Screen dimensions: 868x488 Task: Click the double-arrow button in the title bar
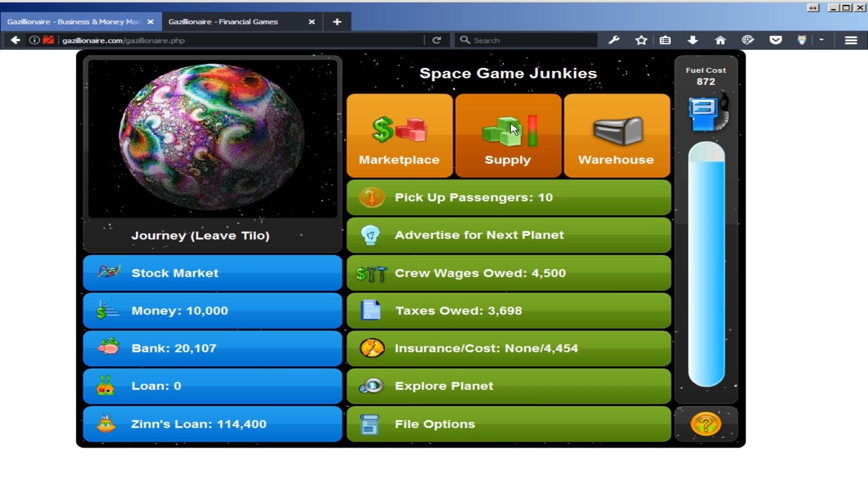(813, 8)
